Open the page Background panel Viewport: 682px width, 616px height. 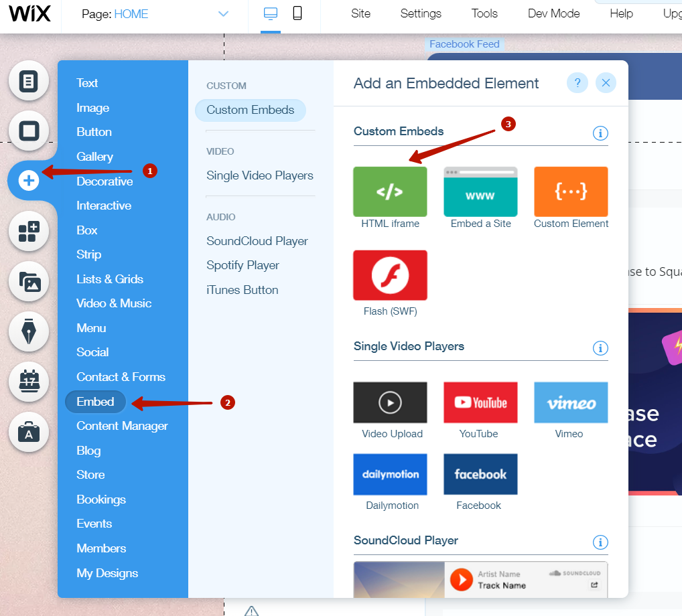point(29,131)
